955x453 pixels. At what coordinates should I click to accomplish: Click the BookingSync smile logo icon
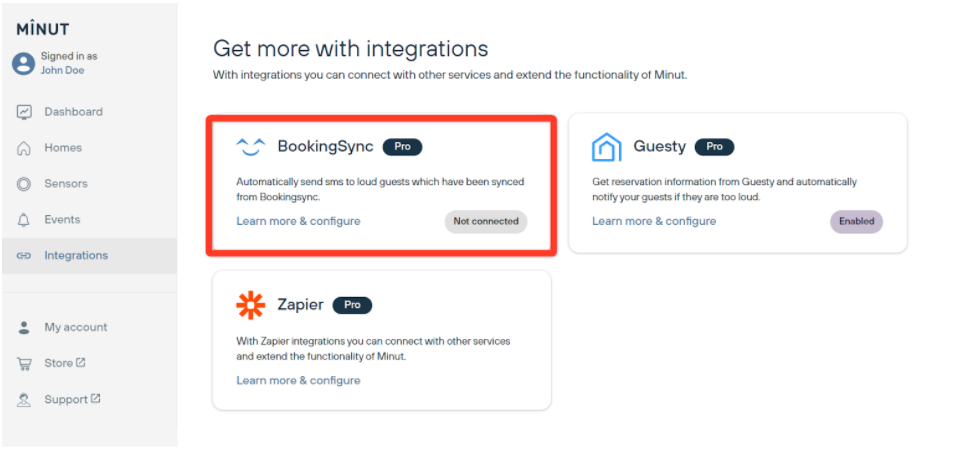click(x=250, y=147)
